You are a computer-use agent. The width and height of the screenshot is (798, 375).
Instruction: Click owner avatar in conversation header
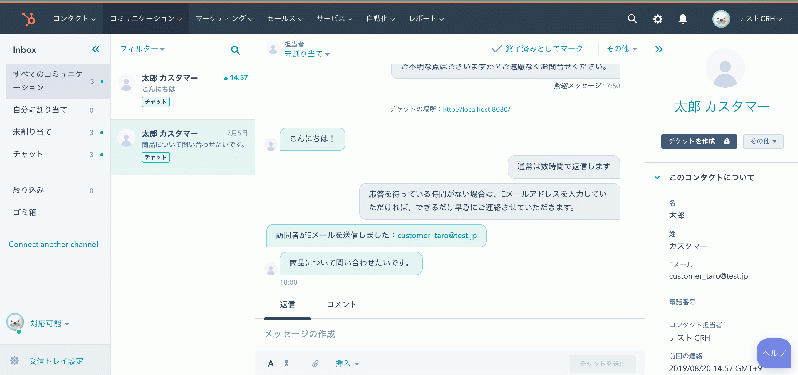tap(273, 49)
